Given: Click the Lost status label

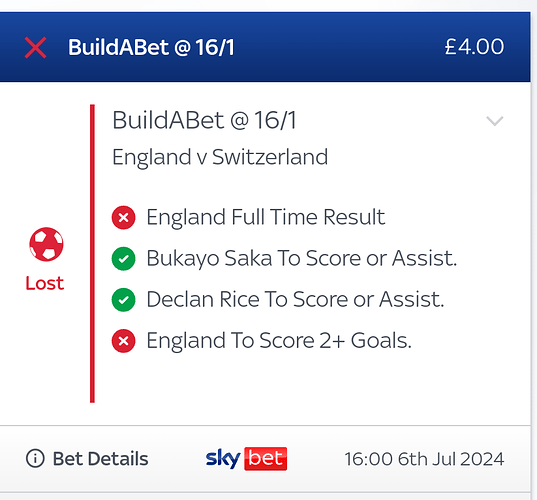Looking at the screenshot, I should 45,284.
